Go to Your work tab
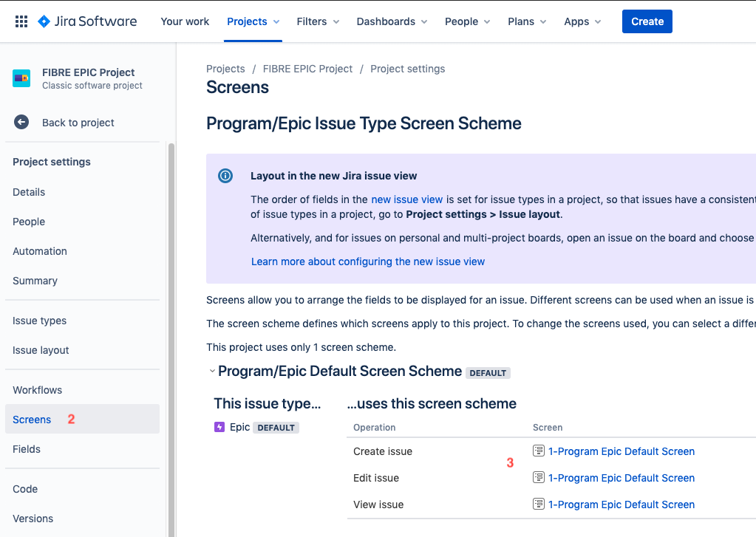The width and height of the screenshot is (756, 537). point(185,21)
